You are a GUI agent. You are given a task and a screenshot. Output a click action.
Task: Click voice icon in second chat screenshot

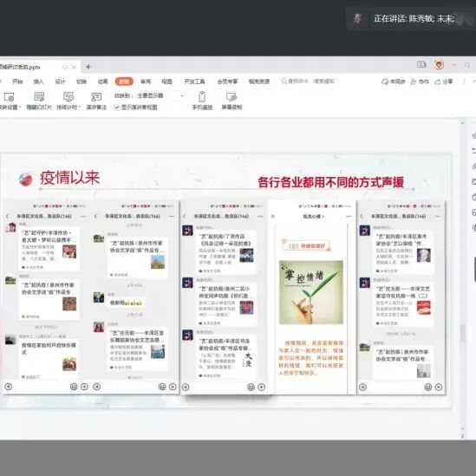96,387
